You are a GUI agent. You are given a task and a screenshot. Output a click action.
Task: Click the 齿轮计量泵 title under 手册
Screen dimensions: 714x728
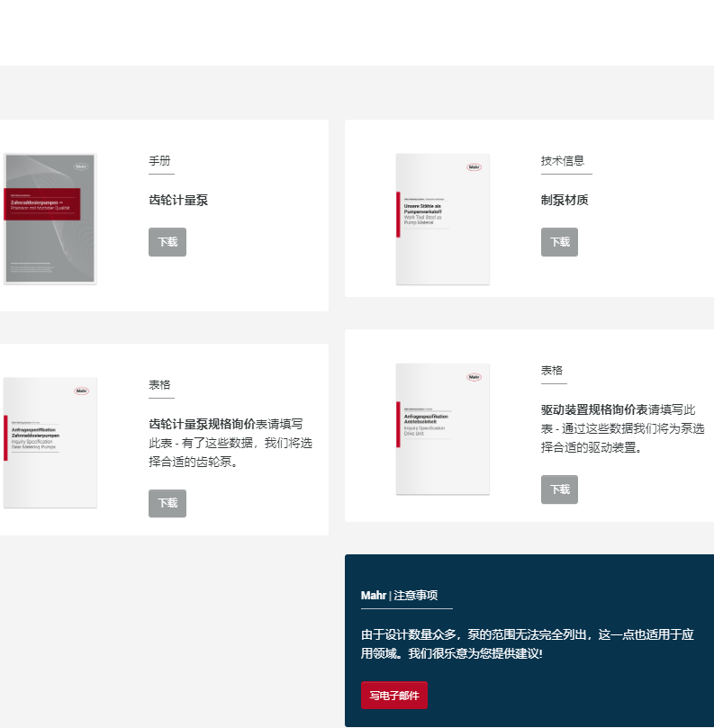[178, 200]
